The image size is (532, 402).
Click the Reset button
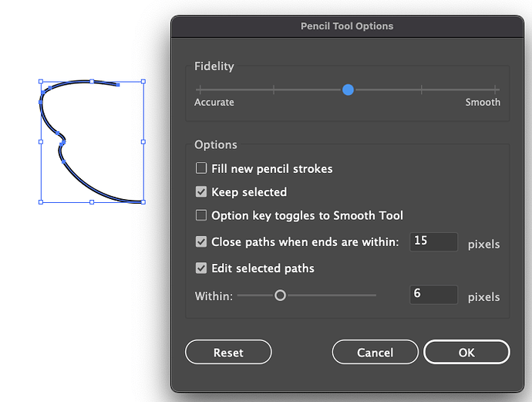228,353
